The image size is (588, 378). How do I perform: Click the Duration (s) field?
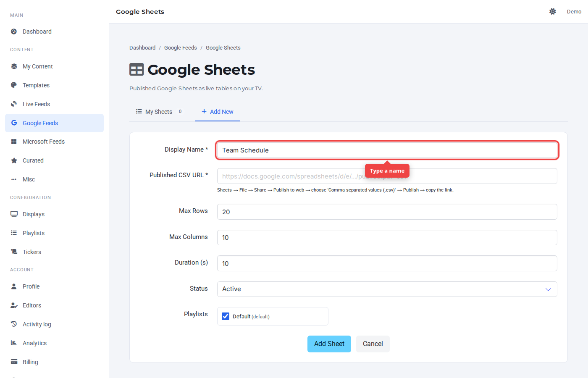387,263
